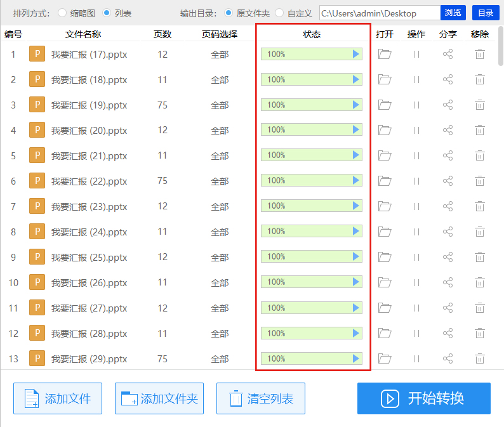Open folder for 我要汇报 (25).pptx

point(385,257)
